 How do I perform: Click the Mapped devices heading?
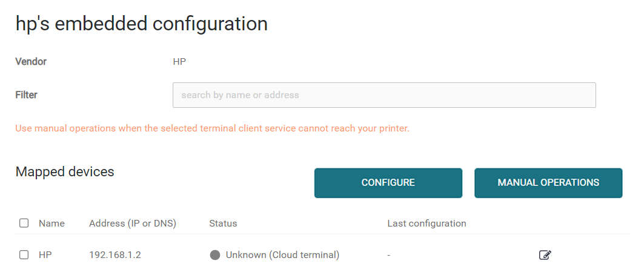65,171
